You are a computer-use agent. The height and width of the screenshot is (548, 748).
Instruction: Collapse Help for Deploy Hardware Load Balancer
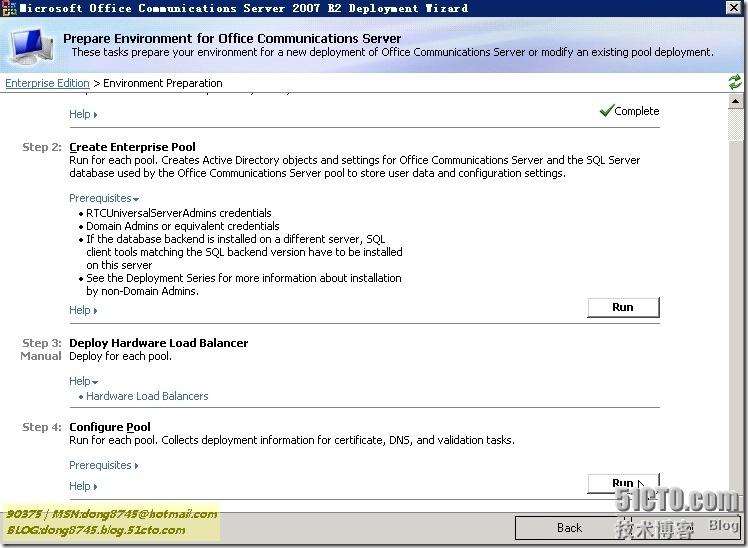tap(83, 381)
